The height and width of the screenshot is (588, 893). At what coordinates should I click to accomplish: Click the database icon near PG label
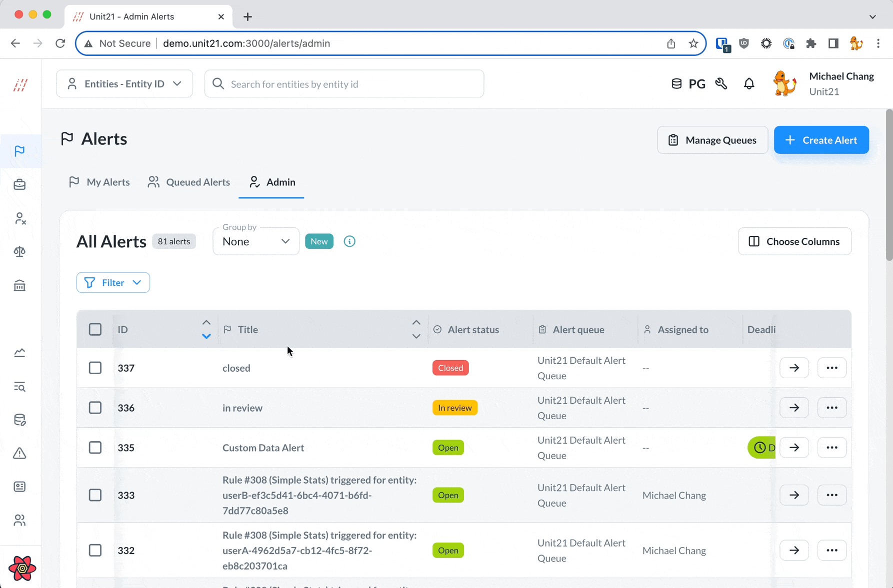click(x=676, y=83)
